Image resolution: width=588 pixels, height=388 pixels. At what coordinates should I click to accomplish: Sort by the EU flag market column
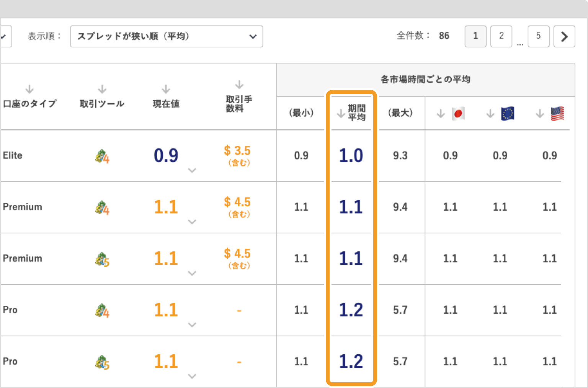pos(490,114)
